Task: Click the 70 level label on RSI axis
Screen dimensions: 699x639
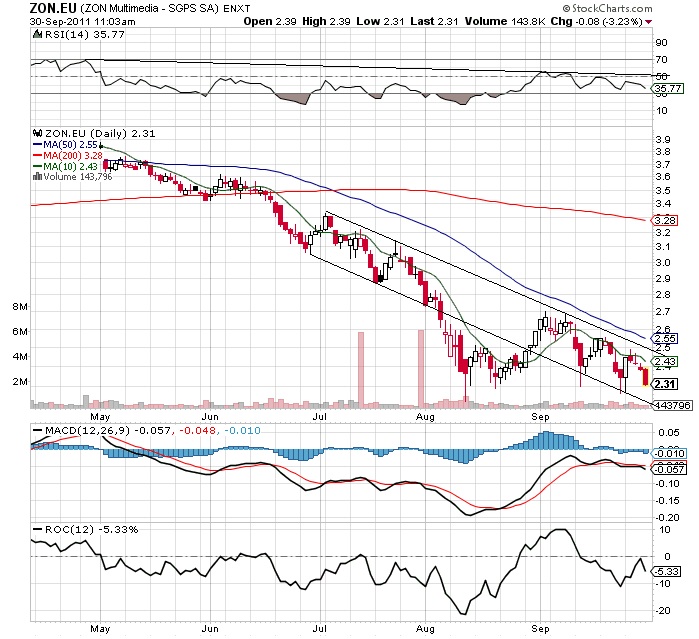Action: (x=661, y=60)
